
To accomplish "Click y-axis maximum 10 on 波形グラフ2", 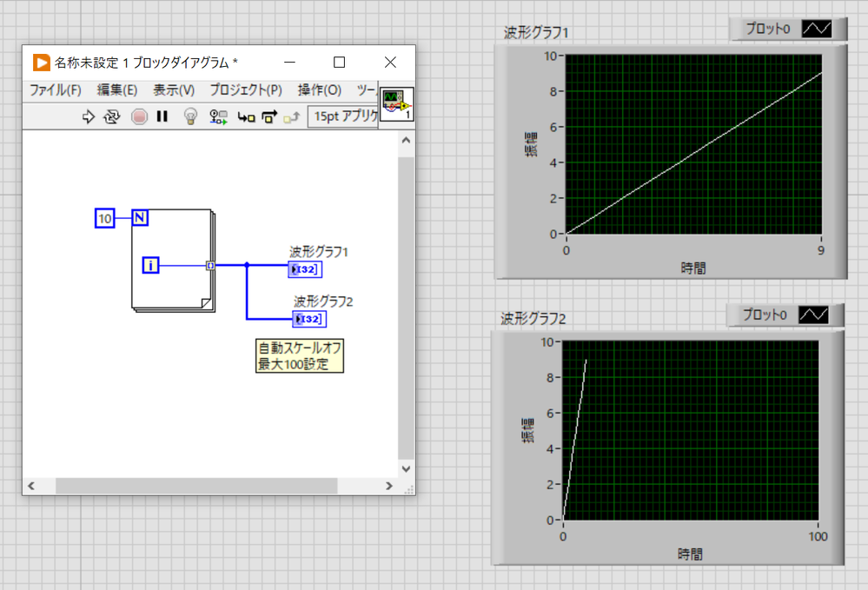I will point(547,342).
